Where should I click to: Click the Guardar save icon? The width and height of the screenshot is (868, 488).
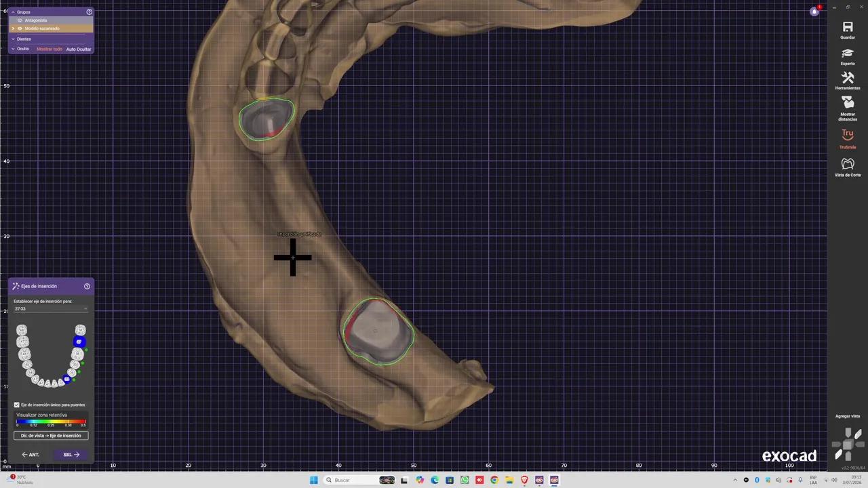[848, 27]
